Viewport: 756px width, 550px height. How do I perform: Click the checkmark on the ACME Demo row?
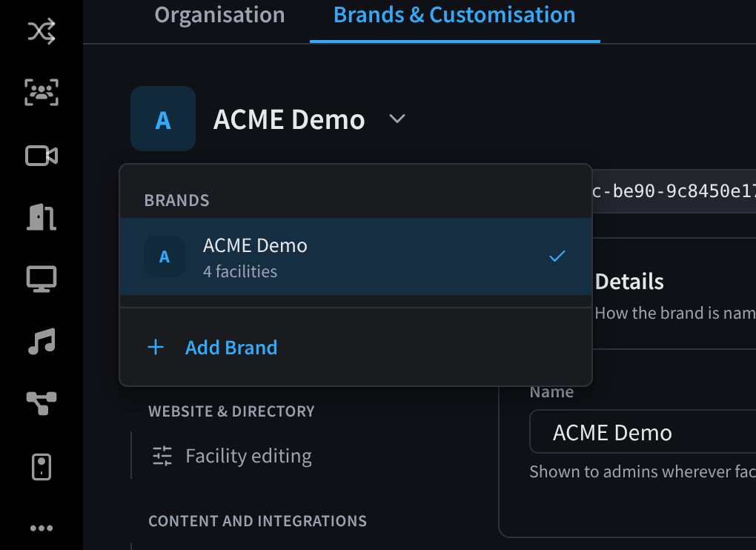click(557, 256)
